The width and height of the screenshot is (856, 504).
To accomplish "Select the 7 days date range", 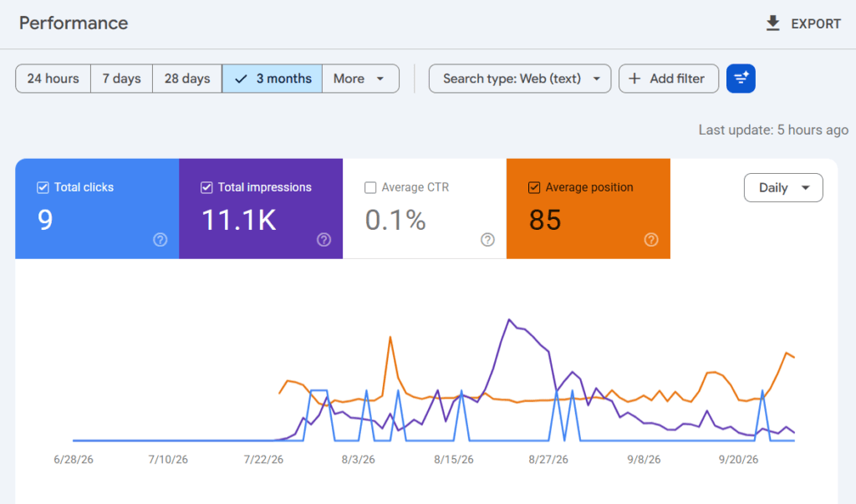I will (122, 79).
